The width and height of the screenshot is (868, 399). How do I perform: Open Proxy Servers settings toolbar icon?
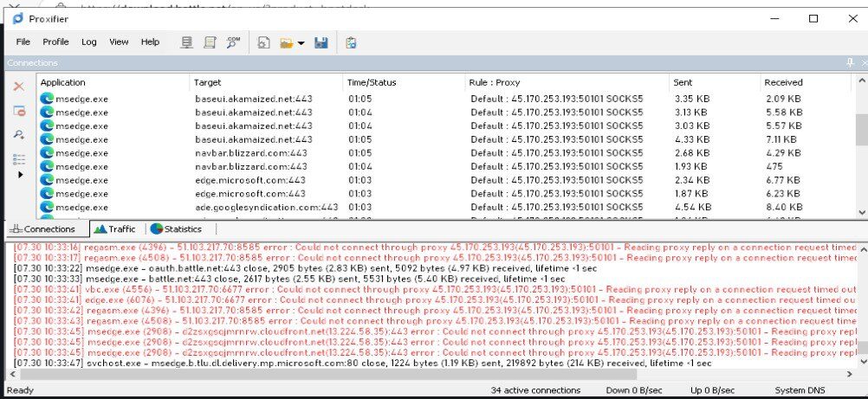tap(187, 42)
